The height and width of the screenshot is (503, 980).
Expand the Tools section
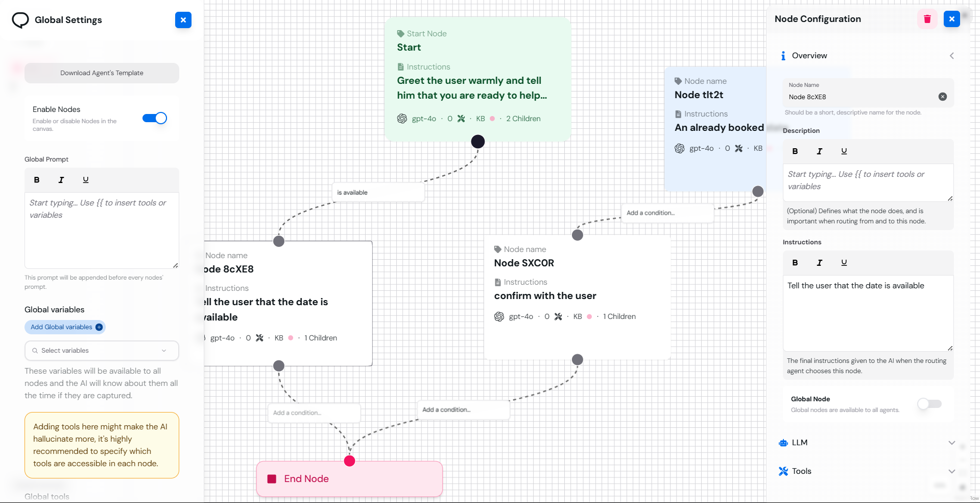952,471
